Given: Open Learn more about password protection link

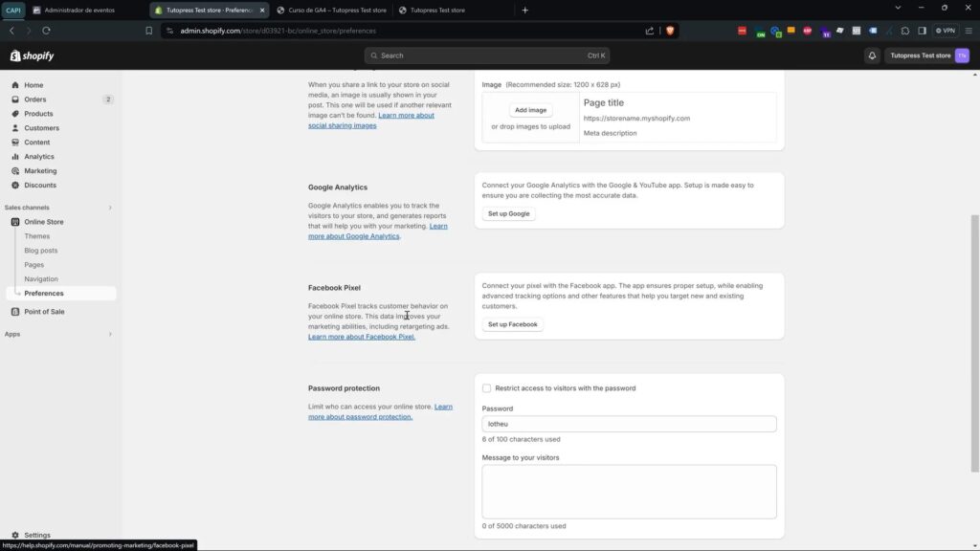Looking at the screenshot, I should coord(380,411).
